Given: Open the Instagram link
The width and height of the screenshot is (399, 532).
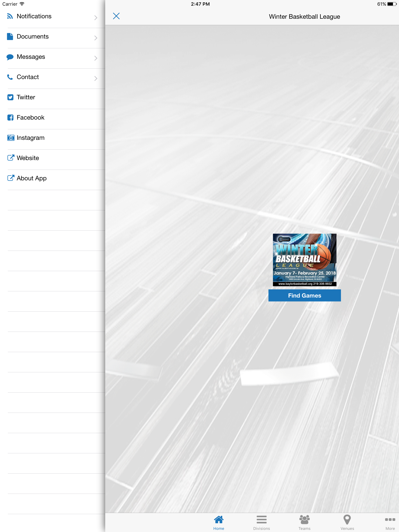Looking at the screenshot, I should [52, 139].
